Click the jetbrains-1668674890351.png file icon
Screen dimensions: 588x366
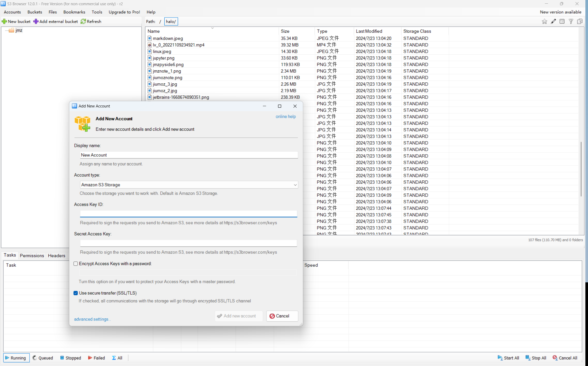[x=149, y=97]
